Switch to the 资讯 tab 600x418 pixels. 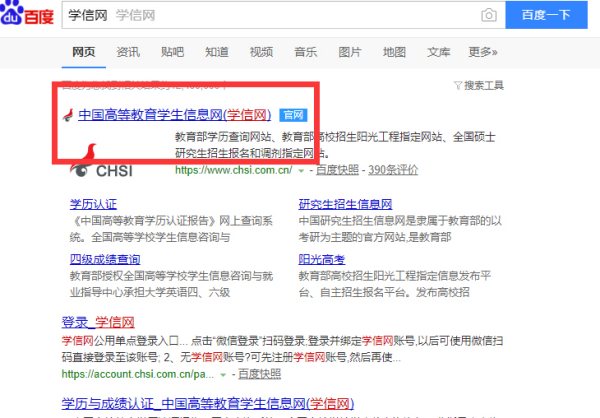[x=128, y=52]
